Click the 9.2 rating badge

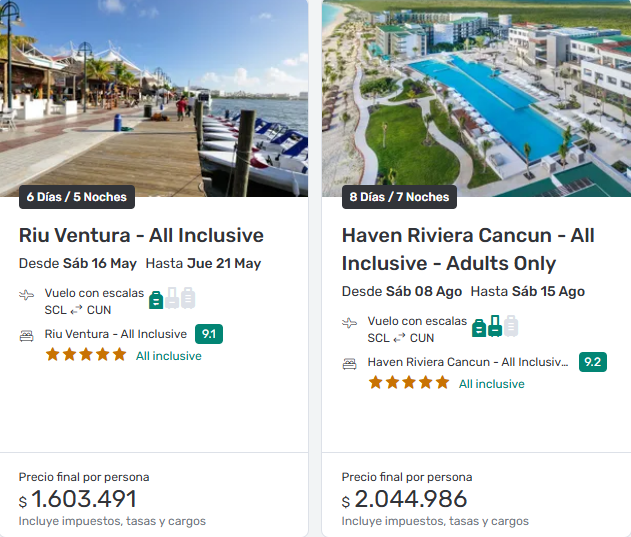tap(593, 362)
